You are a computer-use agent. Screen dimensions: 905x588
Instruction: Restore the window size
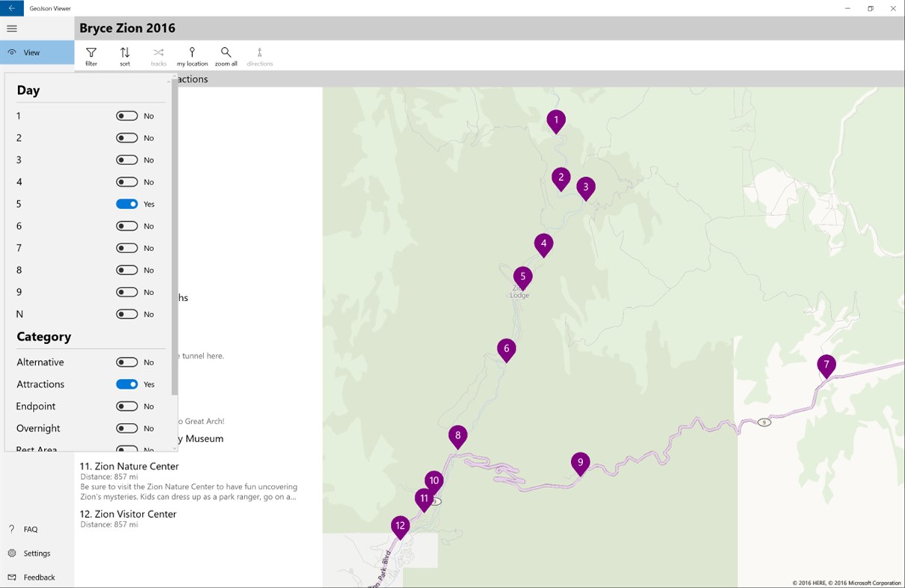click(871, 8)
